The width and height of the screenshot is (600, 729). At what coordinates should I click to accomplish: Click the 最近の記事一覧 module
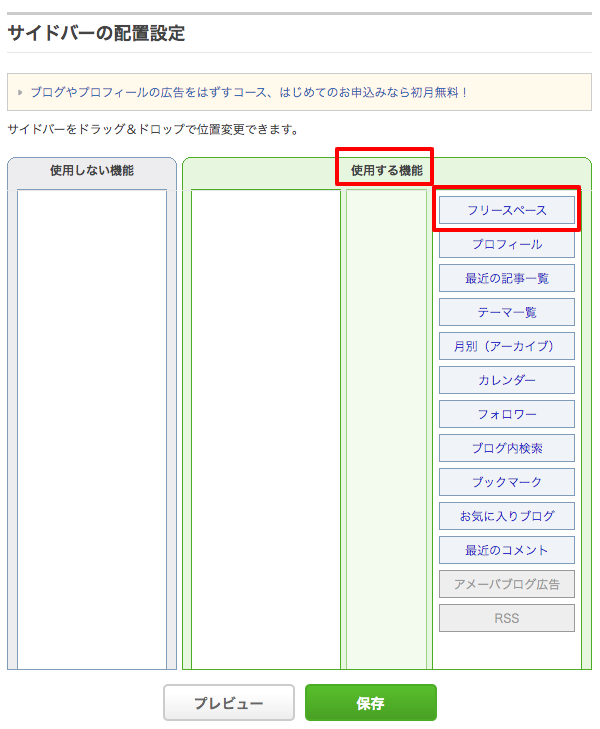[x=507, y=278]
